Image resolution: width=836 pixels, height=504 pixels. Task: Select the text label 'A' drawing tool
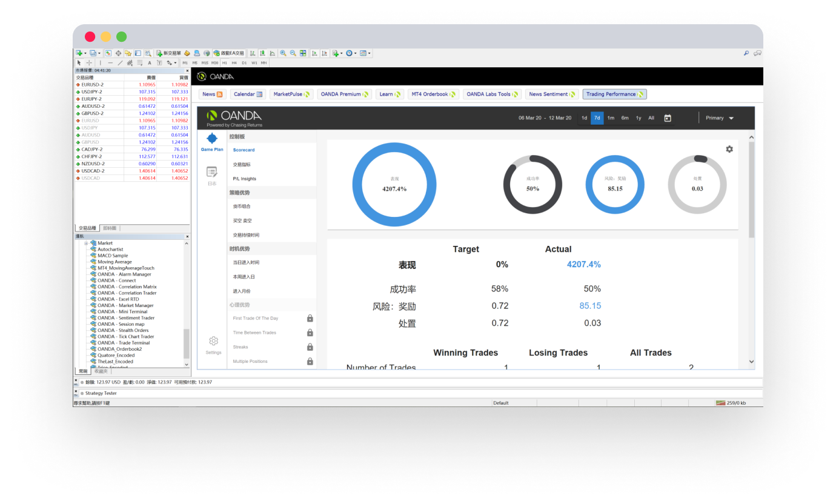tap(150, 62)
